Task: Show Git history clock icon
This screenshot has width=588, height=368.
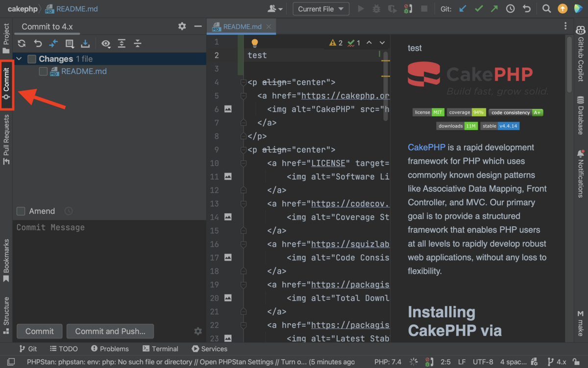Action: (510, 9)
